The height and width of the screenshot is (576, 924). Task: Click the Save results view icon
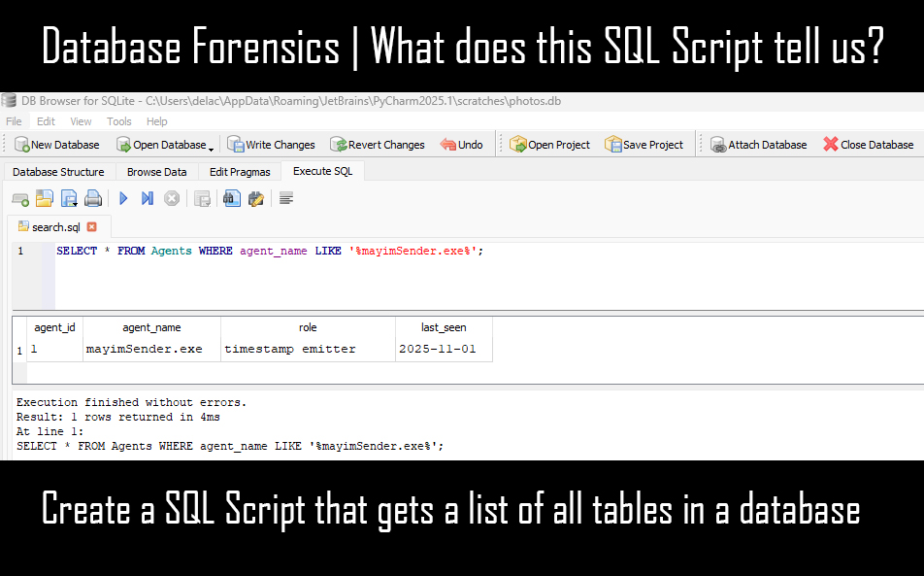pos(203,198)
